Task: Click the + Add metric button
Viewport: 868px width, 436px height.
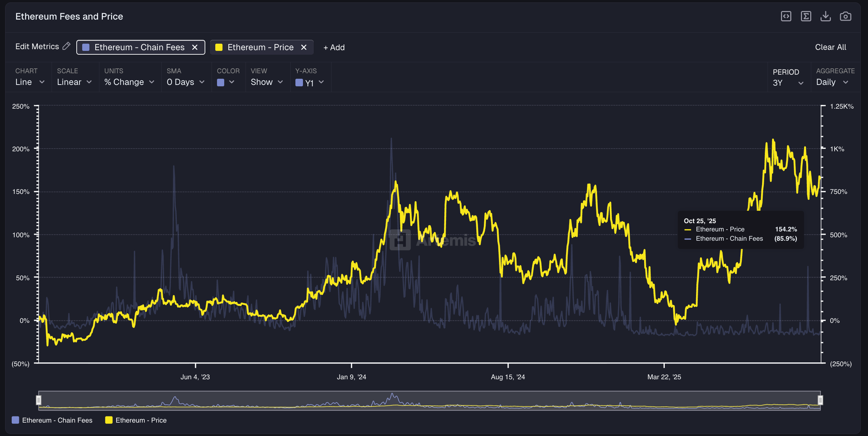Action: 334,47
